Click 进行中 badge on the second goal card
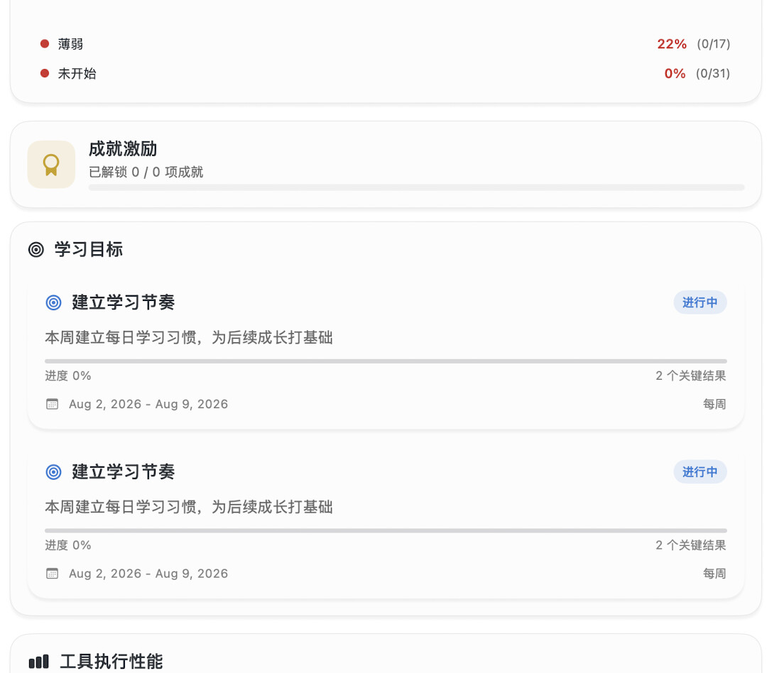Viewport: 784px width, 673px height. tap(700, 472)
